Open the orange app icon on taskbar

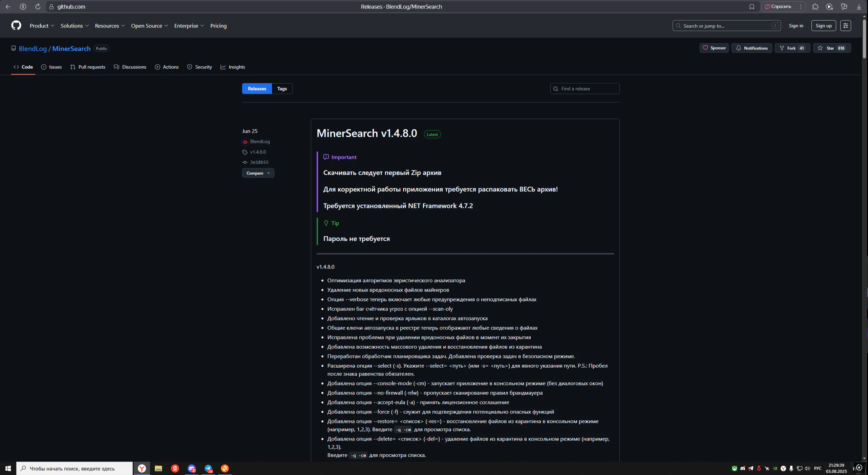coord(225,469)
